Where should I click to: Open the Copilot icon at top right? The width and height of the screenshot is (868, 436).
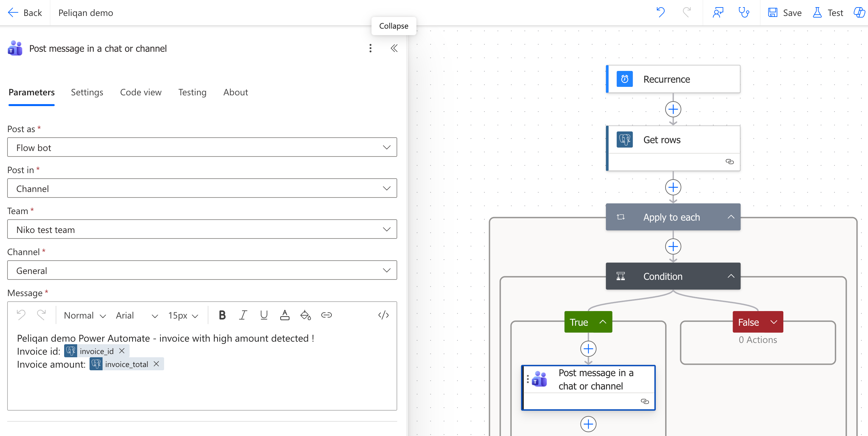tap(859, 12)
